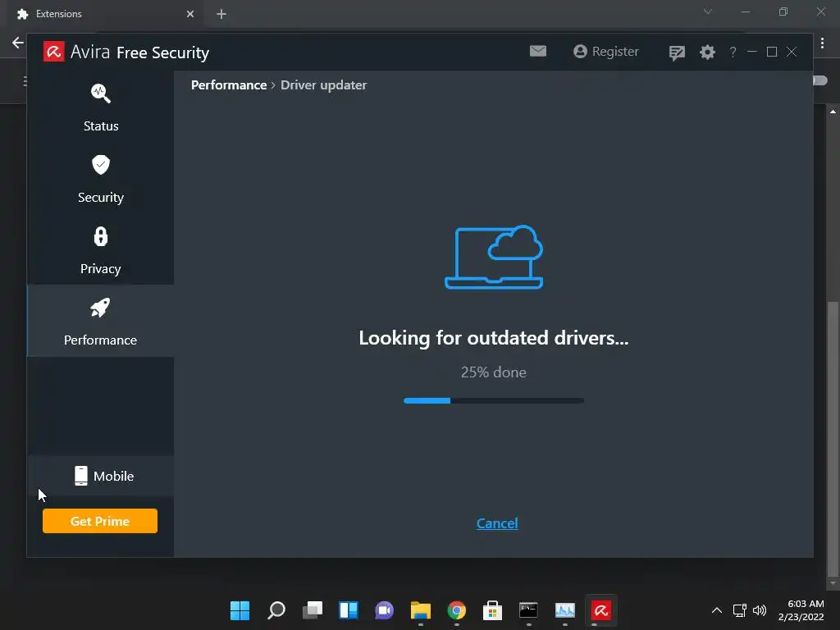Viewport: 840px width, 630px height.
Task: Open the Status section in Avira sidebar
Action: pos(101,107)
